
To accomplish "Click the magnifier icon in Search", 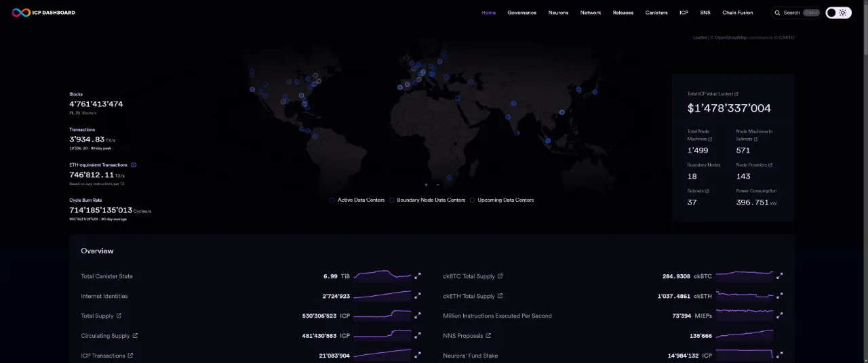I will pos(777,12).
